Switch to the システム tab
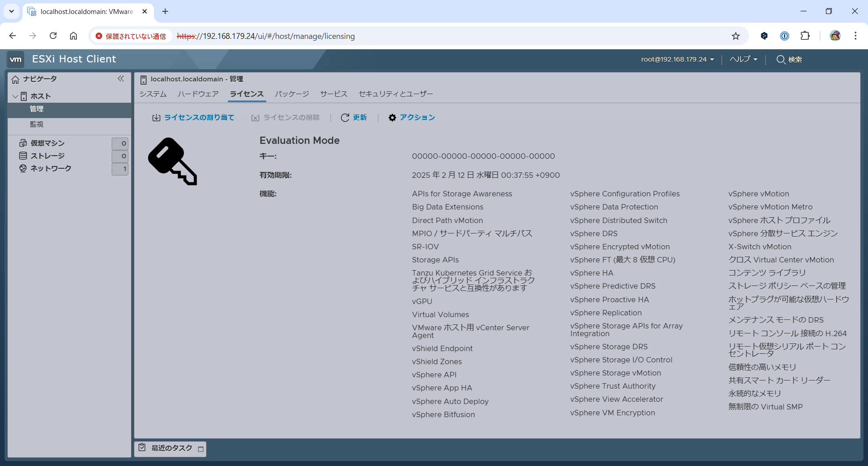Image resolution: width=868 pixels, height=466 pixels. [x=153, y=94]
